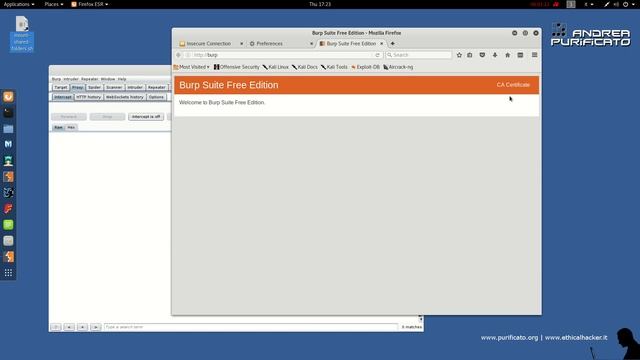
Task: Download the CA Certificate link
Action: pyautogui.click(x=513, y=85)
